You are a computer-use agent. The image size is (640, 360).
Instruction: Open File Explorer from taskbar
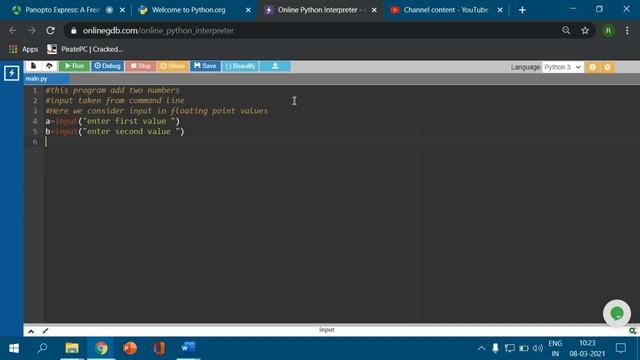(x=72, y=348)
